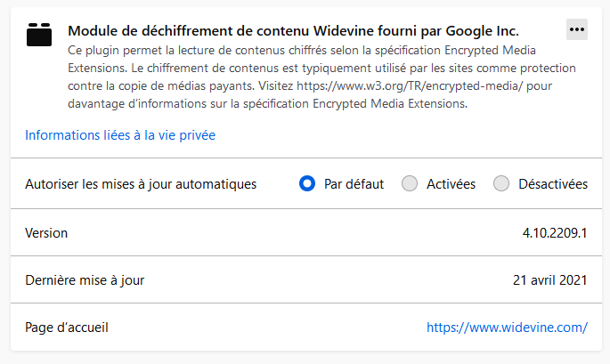Click the "Version" row label
Image resolution: width=610 pixels, height=364 pixels.
point(46,233)
